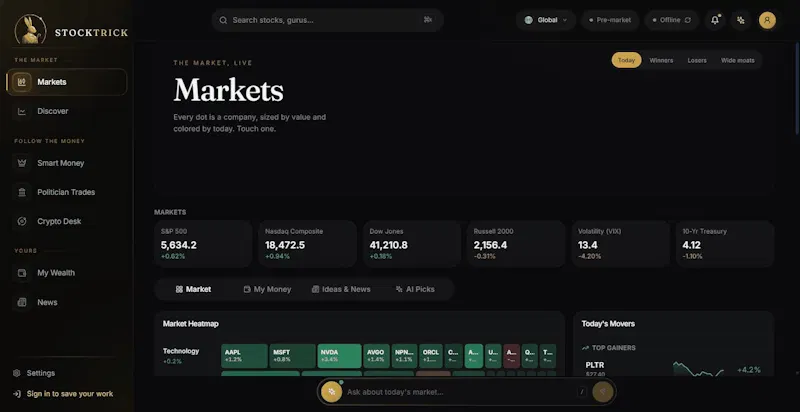Click the send arrow button in chat bar
Image resolution: width=800 pixels, height=412 pixels.
(603, 392)
